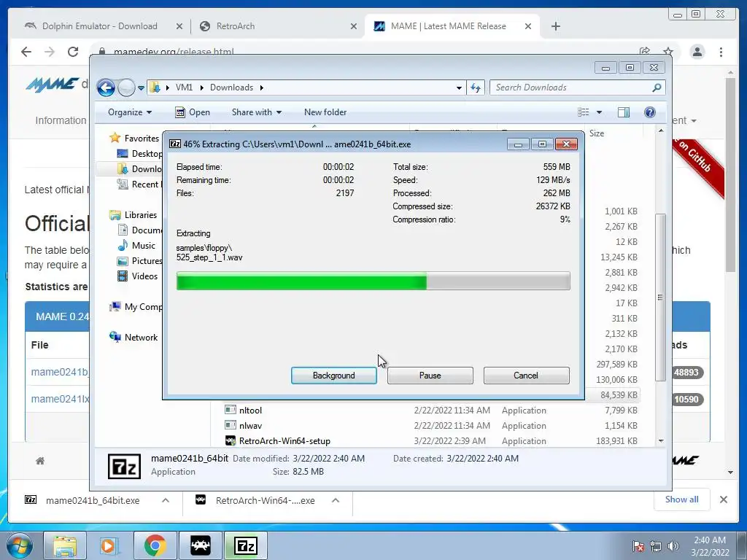Viewport: 747px width, 560px height.
Task: Close the RetroArch tab
Action: click(354, 27)
